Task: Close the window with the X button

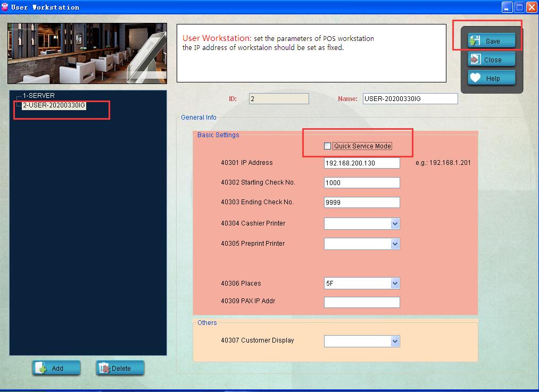Action: tap(532, 7)
